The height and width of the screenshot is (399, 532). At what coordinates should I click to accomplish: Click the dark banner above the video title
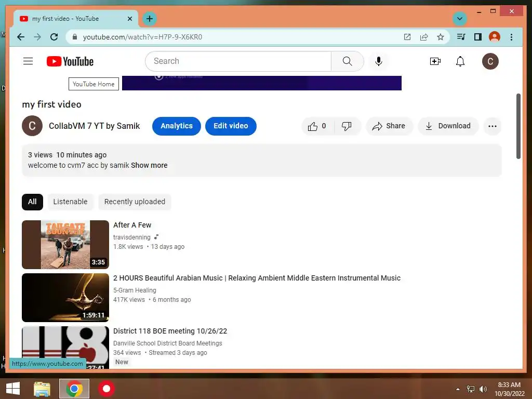pos(262,83)
